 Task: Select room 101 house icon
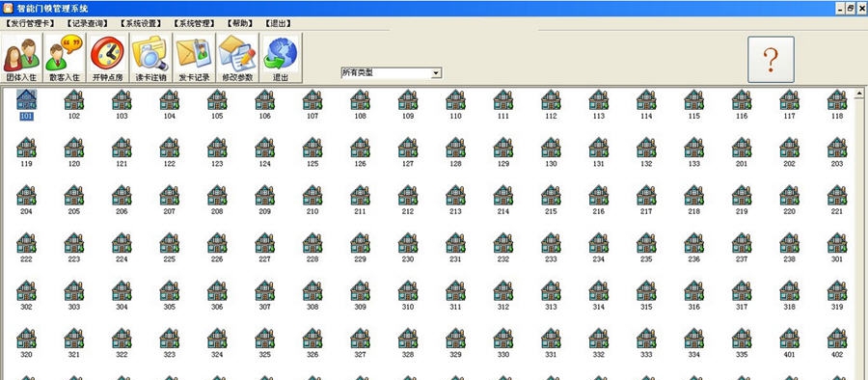coord(26,99)
